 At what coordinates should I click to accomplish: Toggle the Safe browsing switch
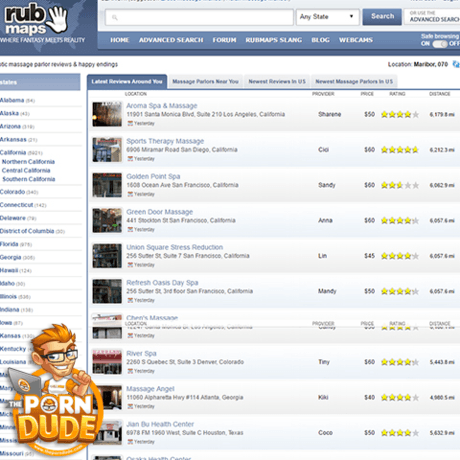click(440, 44)
